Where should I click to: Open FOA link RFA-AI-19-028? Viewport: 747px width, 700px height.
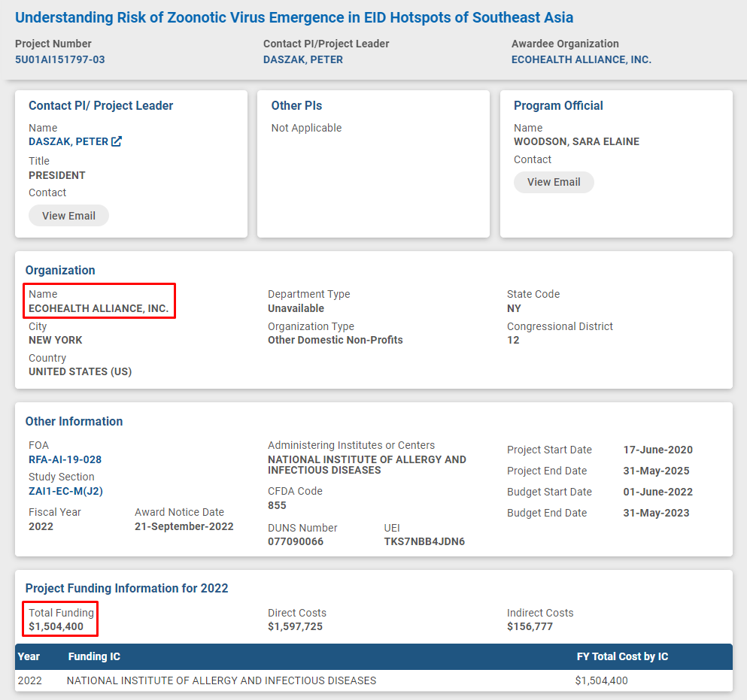coord(65,459)
